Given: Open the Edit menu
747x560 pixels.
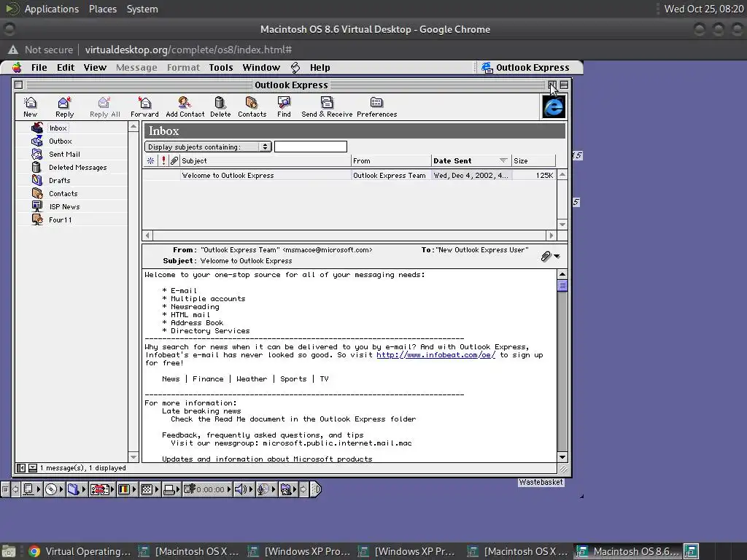Looking at the screenshot, I should [x=65, y=68].
